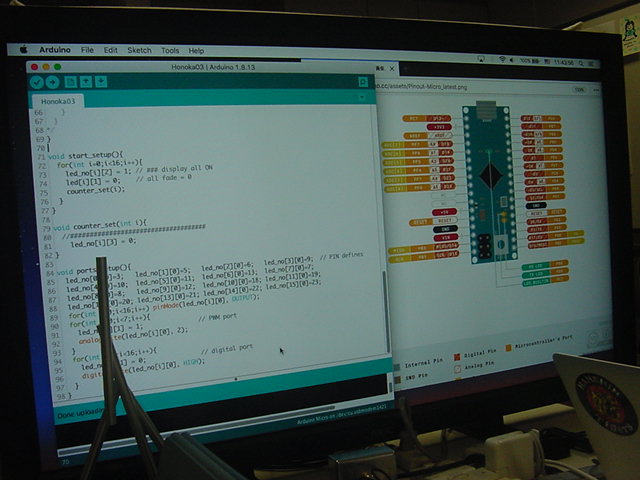Open the Arduino application menu
Image resolution: width=640 pixels, height=480 pixels.
click(55, 49)
